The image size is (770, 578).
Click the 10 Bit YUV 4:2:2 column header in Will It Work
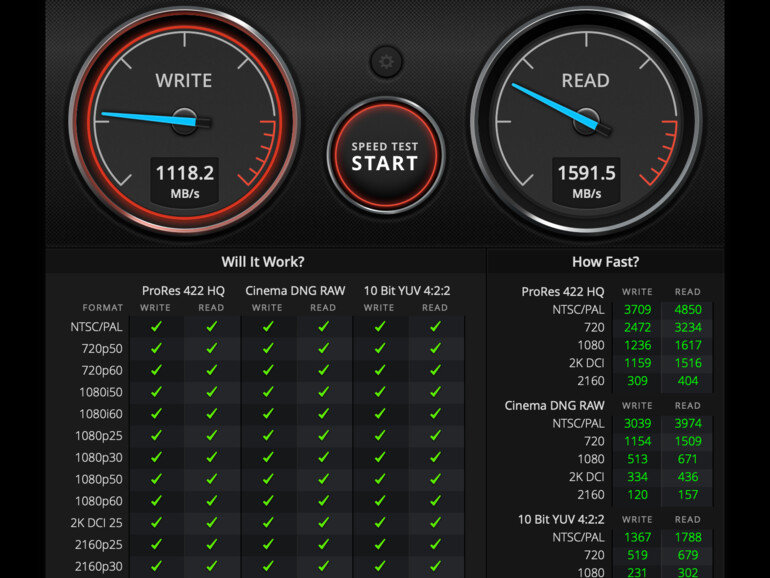tap(407, 291)
